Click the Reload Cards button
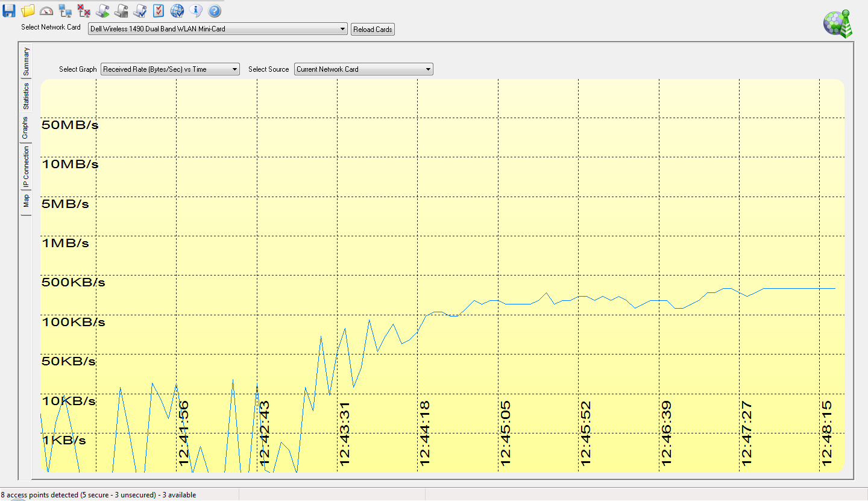This screenshot has width=868, height=501. [x=373, y=30]
